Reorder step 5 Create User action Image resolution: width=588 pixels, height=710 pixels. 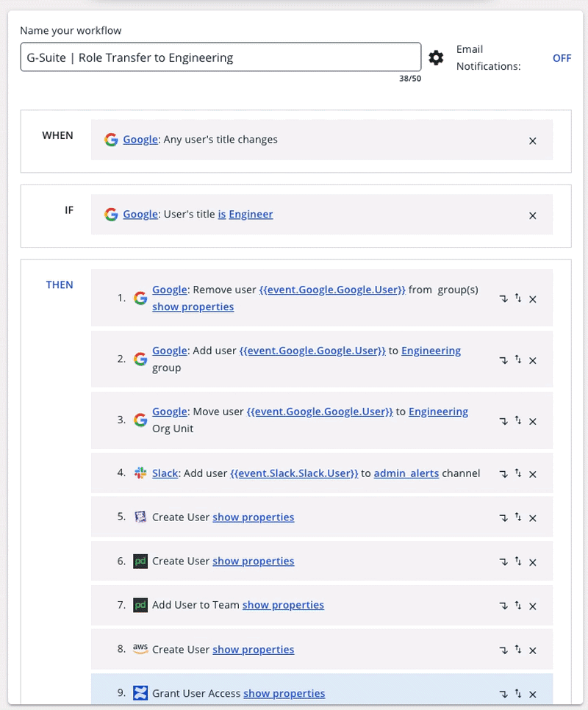[x=518, y=517]
